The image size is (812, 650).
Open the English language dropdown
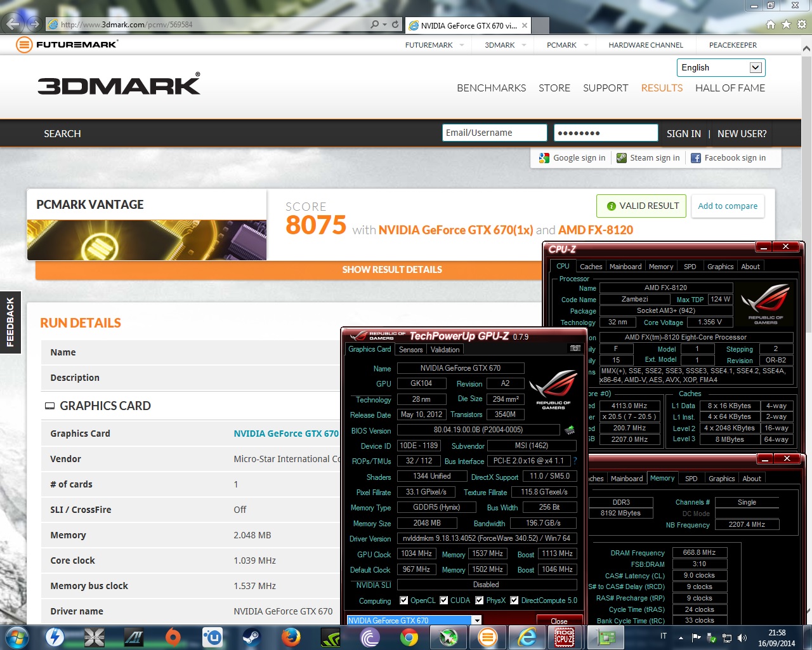(721, 67)
